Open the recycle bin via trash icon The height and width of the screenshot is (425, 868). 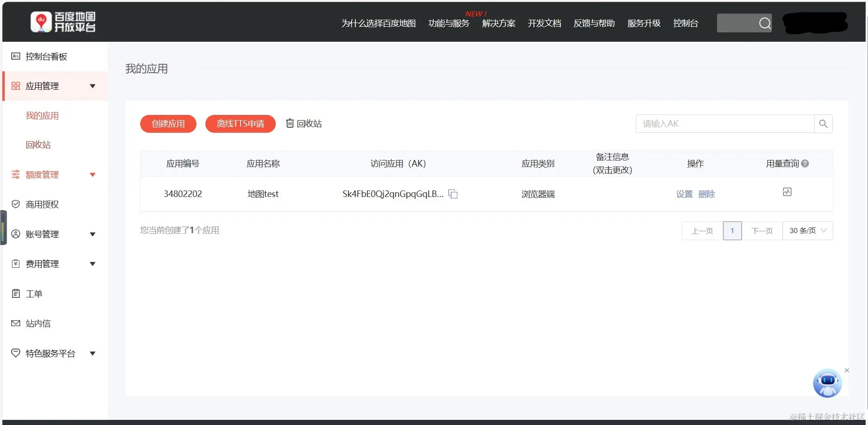290,123
